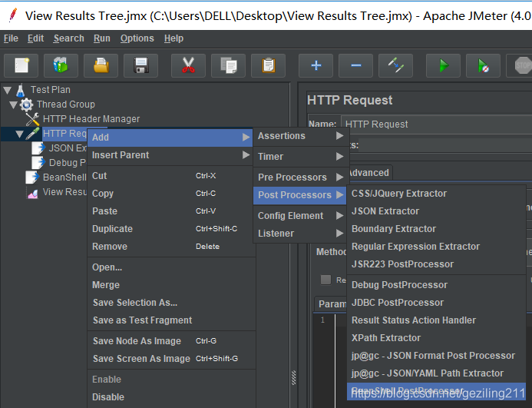This screenshot has height=408, width=532.
Task: Click the HTTP Header Manager wrench icon
Action: pyautogui.click(x=32, y=119)
